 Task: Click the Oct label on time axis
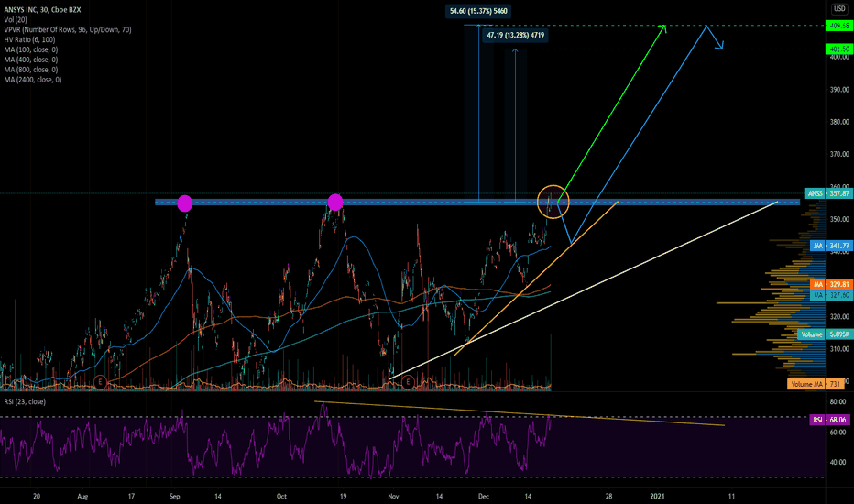(281, 497)
